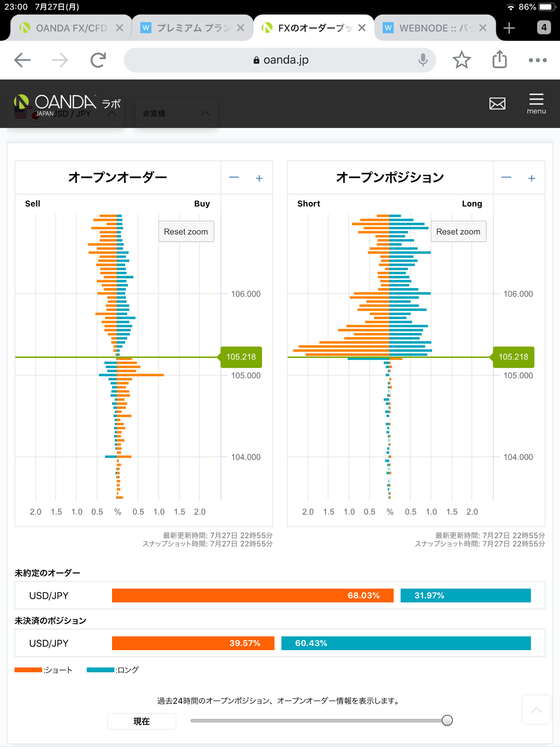This screenshot has height=747, width=560.
Task: Bookmark page with star icon
Action: 462,60
